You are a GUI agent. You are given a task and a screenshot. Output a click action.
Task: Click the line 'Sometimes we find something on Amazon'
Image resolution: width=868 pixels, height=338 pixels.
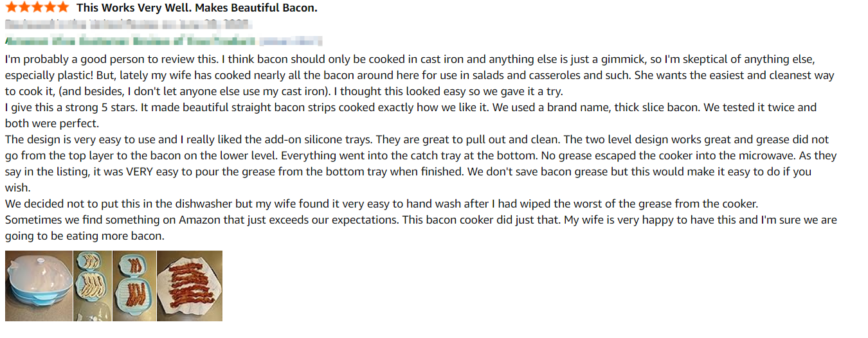[x=421, y=220]
